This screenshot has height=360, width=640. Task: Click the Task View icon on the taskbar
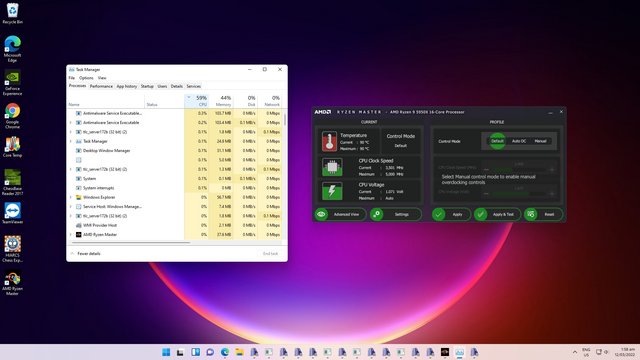pyautogui.click(x=180, y=352)
